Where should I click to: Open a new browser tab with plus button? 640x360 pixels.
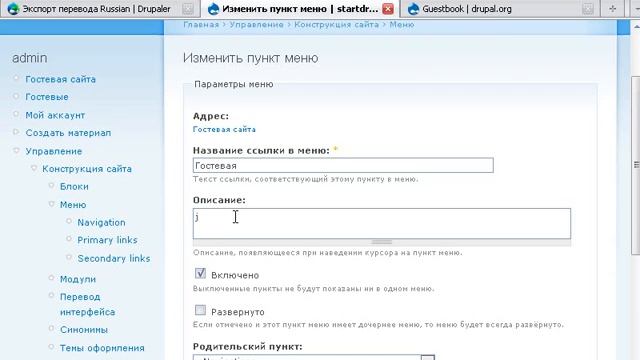pos(613,9)
